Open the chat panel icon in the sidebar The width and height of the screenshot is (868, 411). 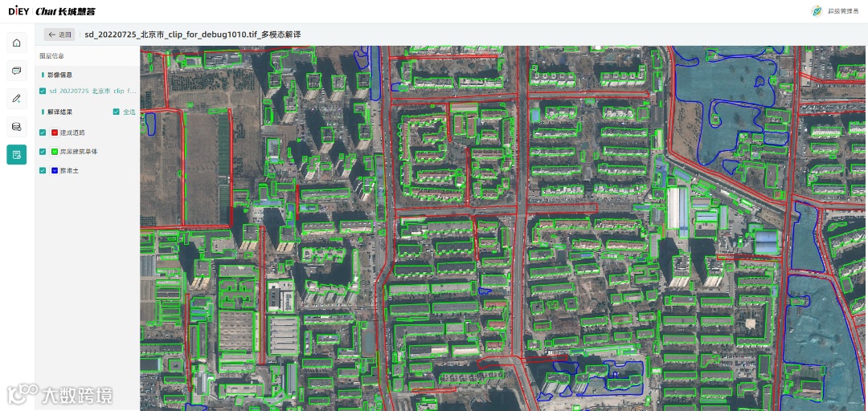17,71
